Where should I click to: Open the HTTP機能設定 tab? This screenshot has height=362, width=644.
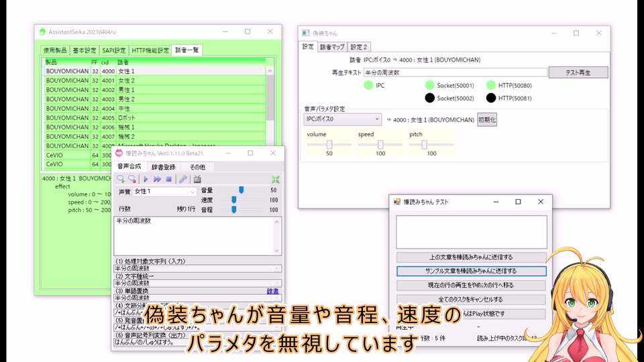point(150,50)
